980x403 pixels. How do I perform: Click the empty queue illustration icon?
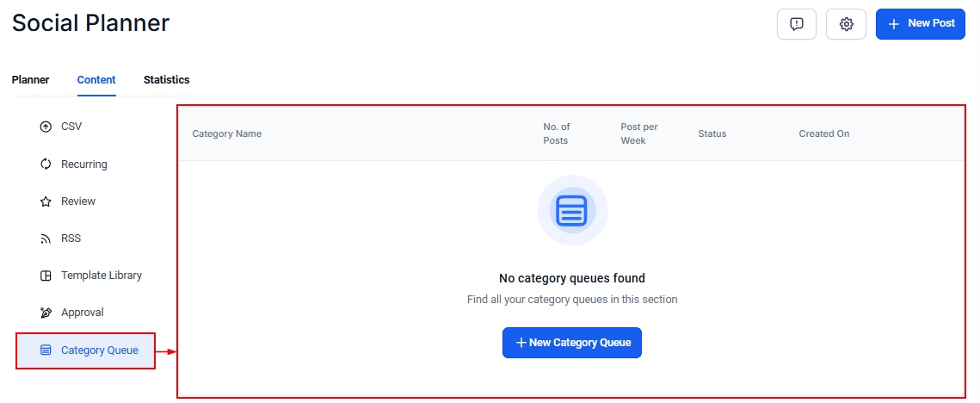(x=572, y=210)
